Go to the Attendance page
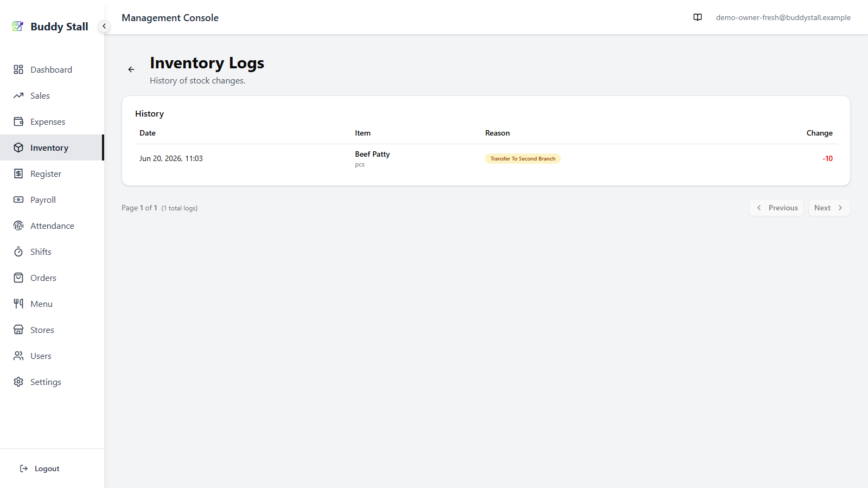This screenshot has height=488, width=868. pyautogui.click(x=52, y=226)
